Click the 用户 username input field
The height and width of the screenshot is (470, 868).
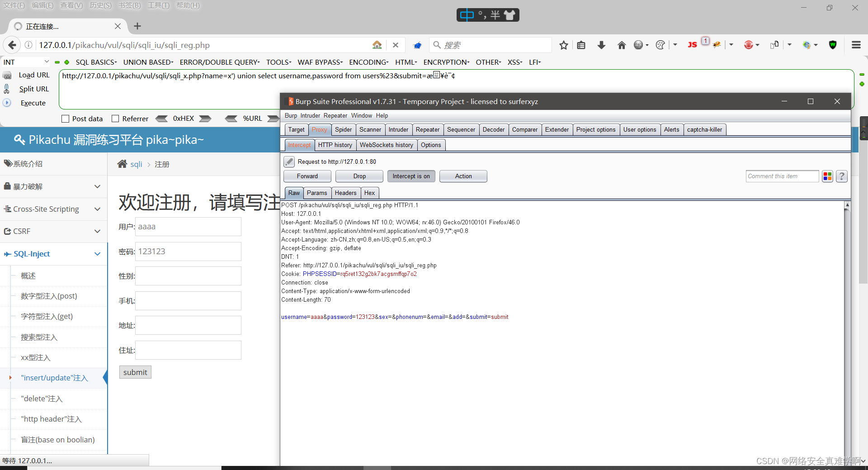pyautogui.click(x=189, y=227)
